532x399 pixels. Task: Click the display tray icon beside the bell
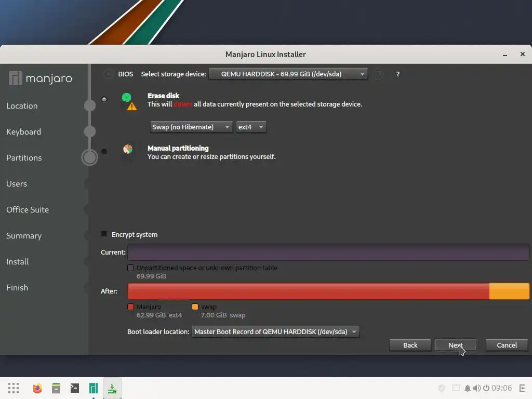pyautogui.click(x=456, y=388)
